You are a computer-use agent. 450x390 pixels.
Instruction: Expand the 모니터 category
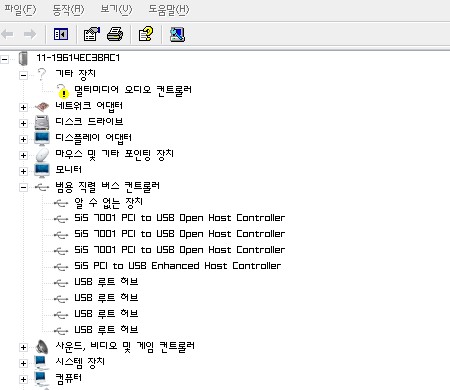click(23, 171)
